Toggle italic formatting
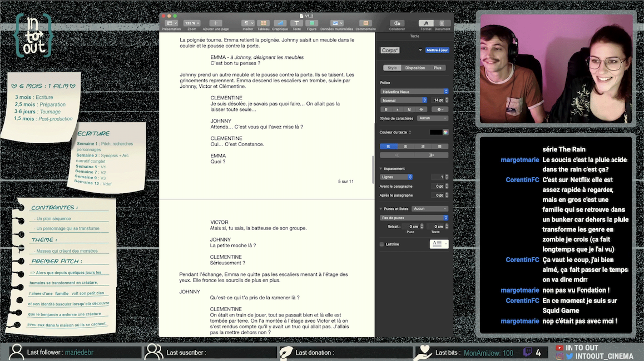The height and width of the screenshot is (361, 644). [x=398, y=109]
